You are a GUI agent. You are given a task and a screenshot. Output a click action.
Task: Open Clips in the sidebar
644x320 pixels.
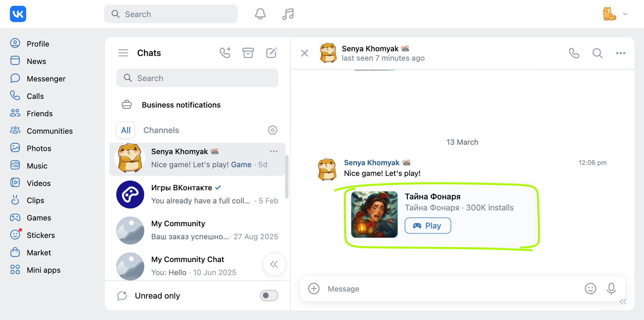pos(27,200)
